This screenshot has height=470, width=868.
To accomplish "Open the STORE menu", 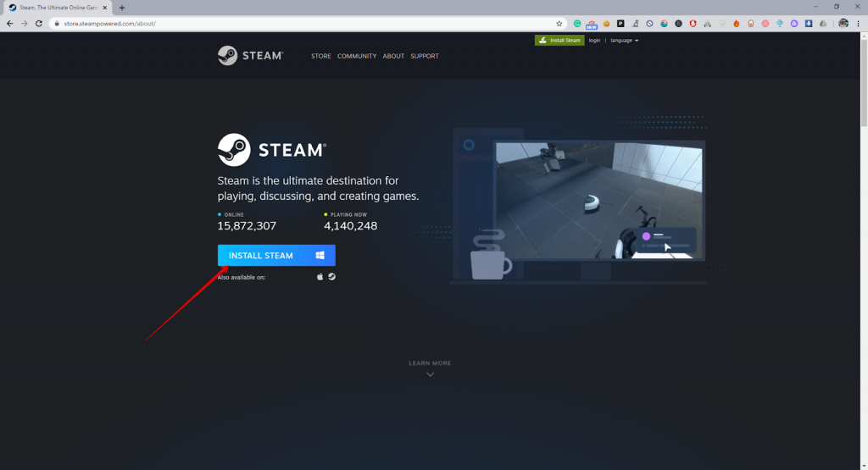I will (x=321, y=56).
